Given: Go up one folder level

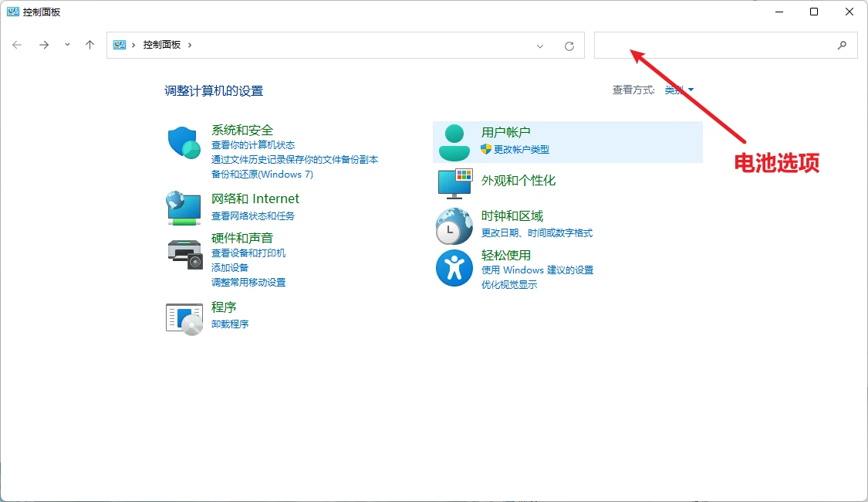Looking at the screenshot, I should [x=90, y=45].
